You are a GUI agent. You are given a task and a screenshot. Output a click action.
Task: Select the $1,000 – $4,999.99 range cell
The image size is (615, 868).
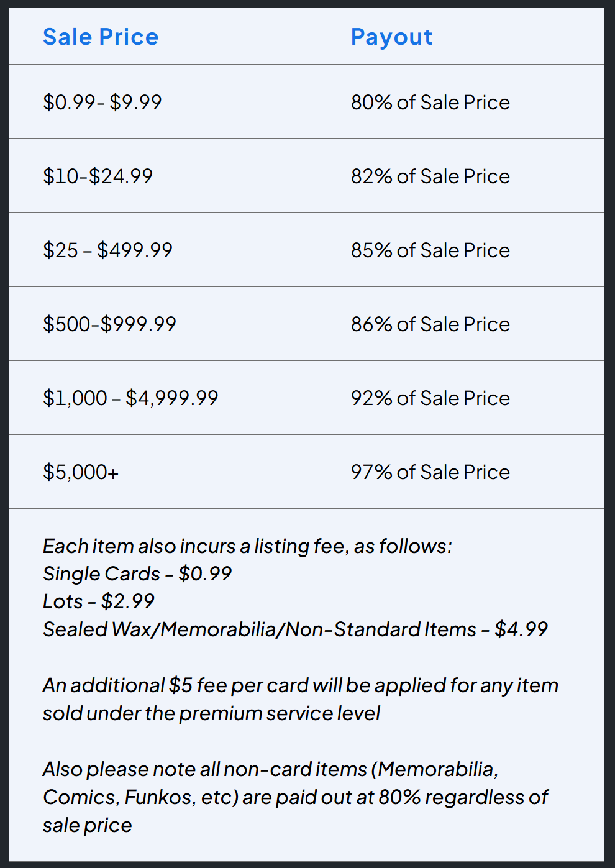tap(130, 398)
